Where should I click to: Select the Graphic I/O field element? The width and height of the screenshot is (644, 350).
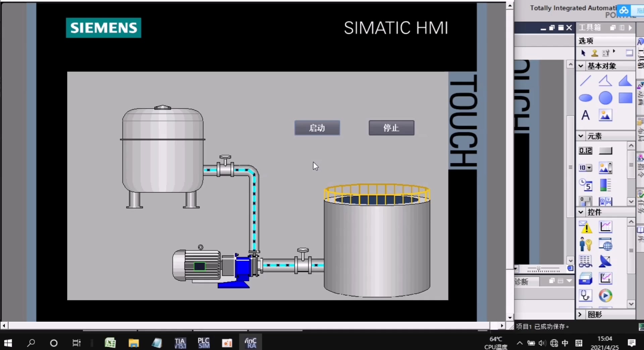605,168
